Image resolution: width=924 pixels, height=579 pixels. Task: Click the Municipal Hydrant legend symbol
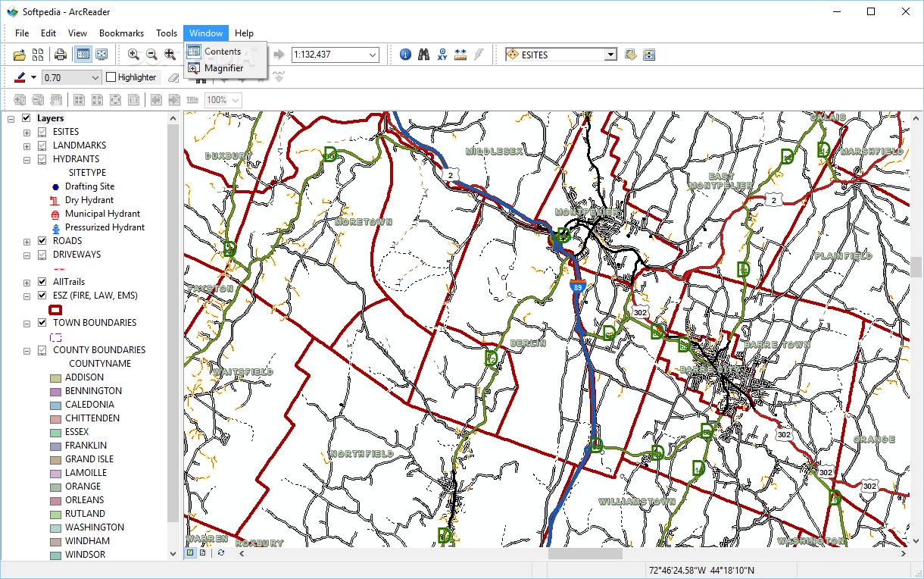click(x=55, y=214)
